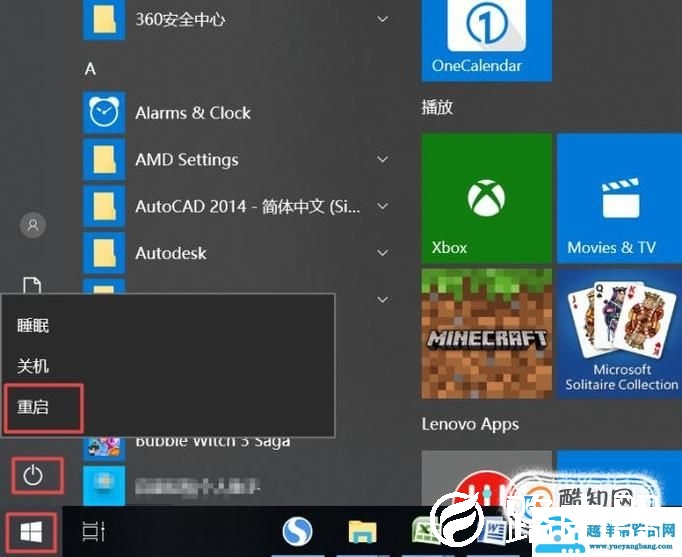
Task: Open Excel from the taskbar
Action: [424, 531]
